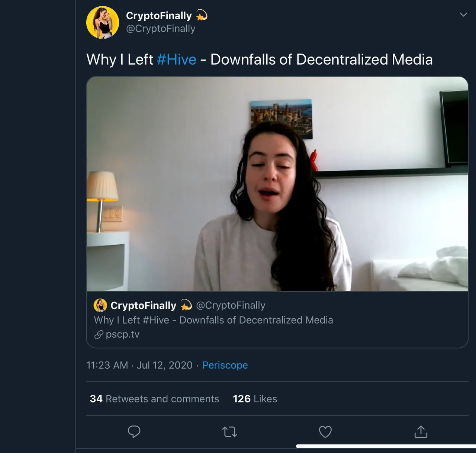Like the tweet with heart icon
476x453 pixels.
[325, 431]
